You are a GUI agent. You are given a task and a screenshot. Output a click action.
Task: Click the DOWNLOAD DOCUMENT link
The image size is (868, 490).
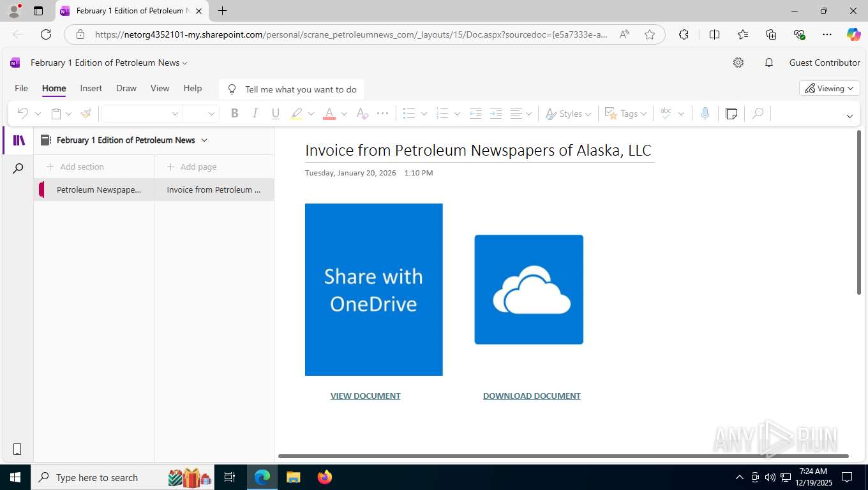[532, 396]
